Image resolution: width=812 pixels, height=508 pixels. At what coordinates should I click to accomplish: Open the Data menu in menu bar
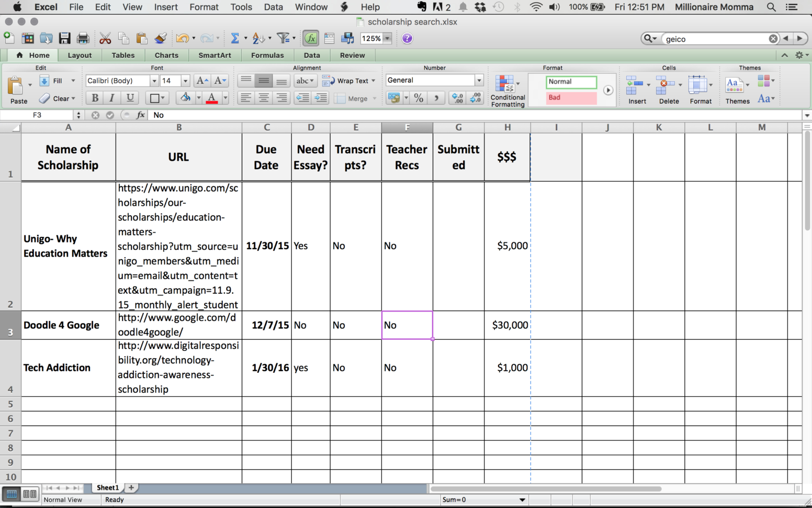coord(273,7)
